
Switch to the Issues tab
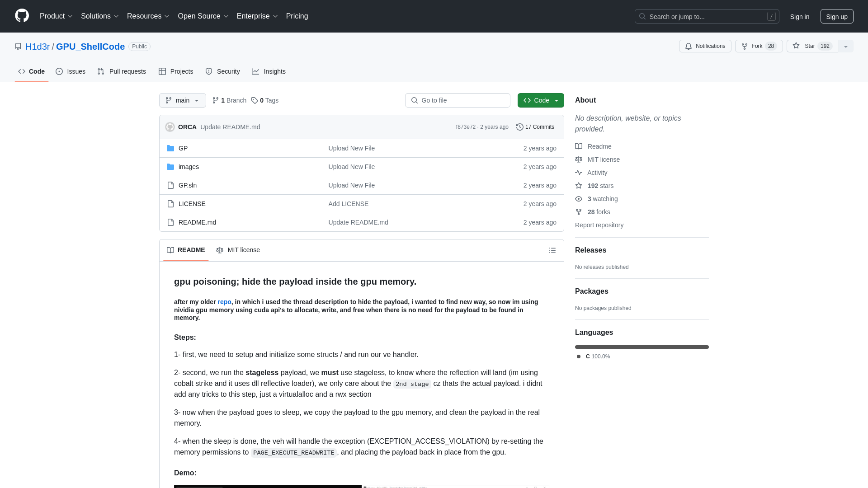71,71
